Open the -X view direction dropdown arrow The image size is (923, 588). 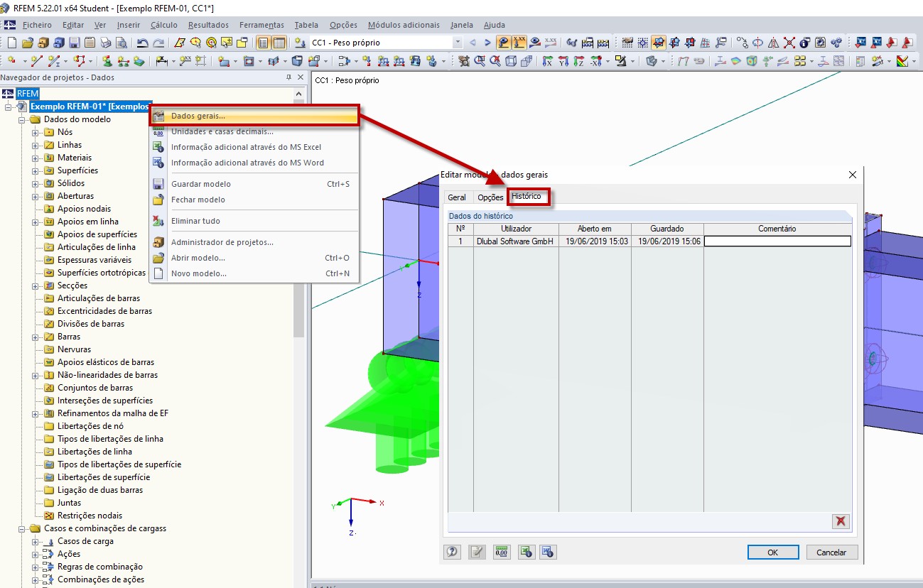(x=608, y=61)
